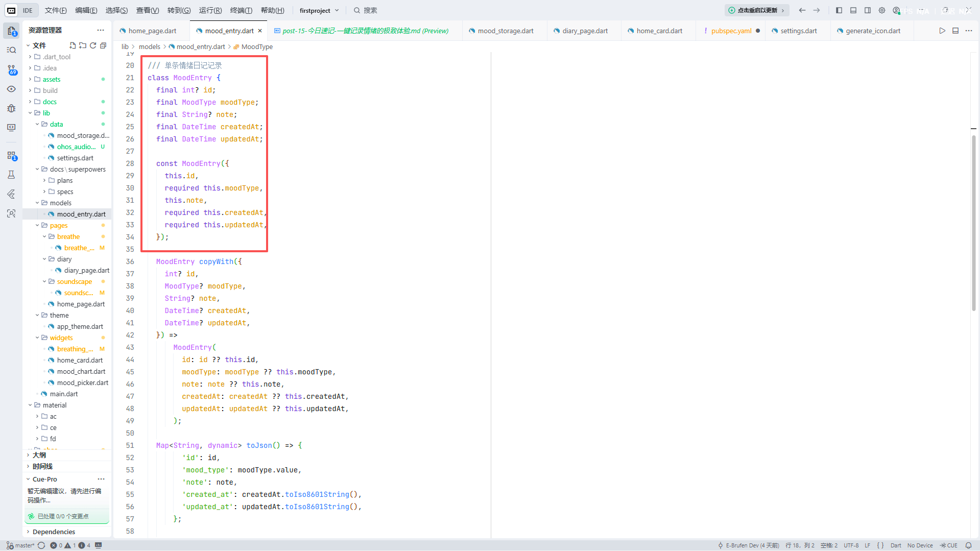
Task: Open the testing flask icon
Action: coord(11,175)
